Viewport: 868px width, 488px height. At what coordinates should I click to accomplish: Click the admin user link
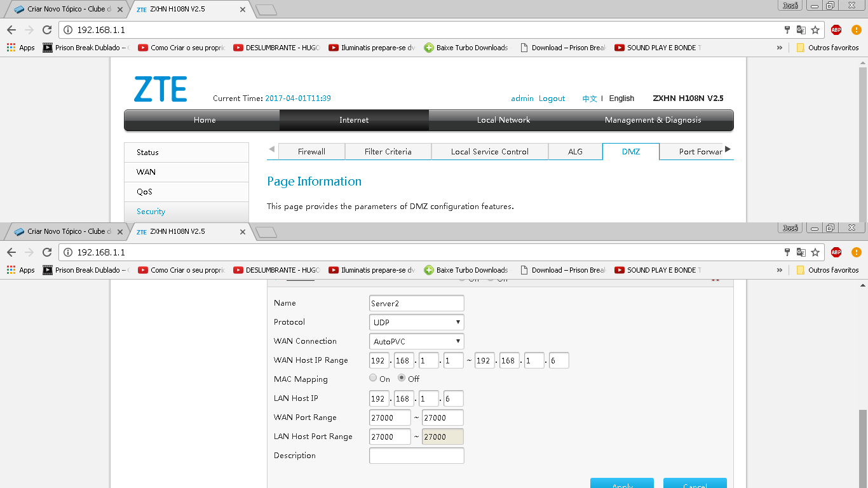(x=522, y=98)
